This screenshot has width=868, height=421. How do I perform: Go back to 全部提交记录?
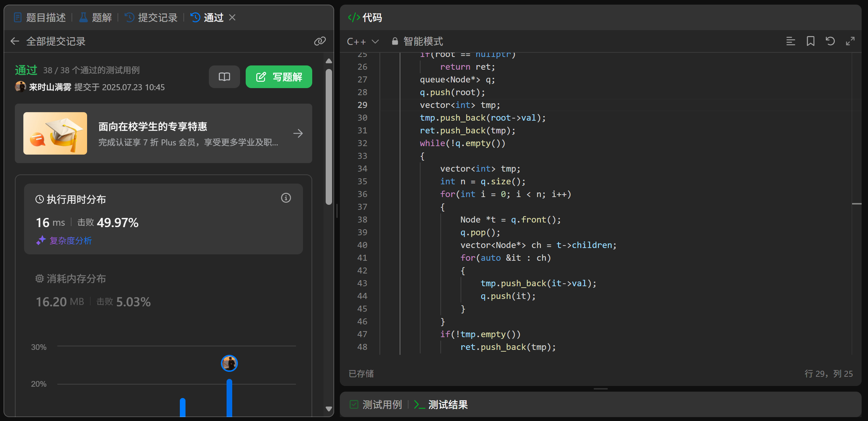coord(48,41)
